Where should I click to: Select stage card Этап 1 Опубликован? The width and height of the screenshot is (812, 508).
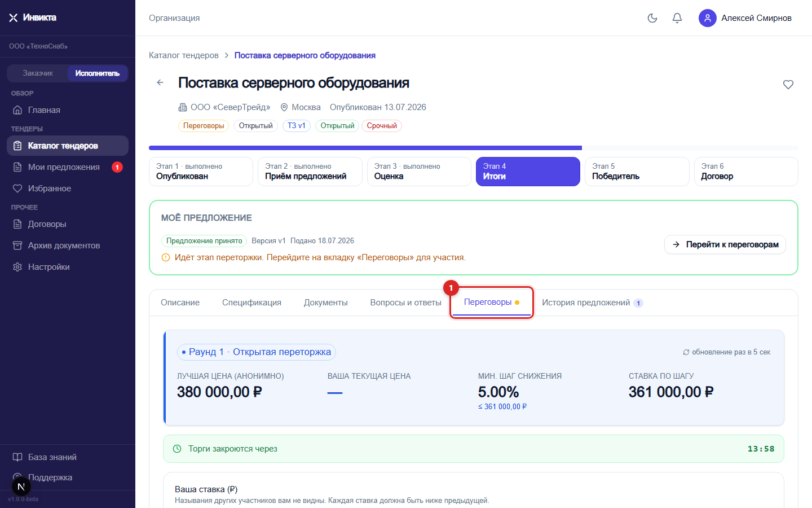[x=201, y=172]
